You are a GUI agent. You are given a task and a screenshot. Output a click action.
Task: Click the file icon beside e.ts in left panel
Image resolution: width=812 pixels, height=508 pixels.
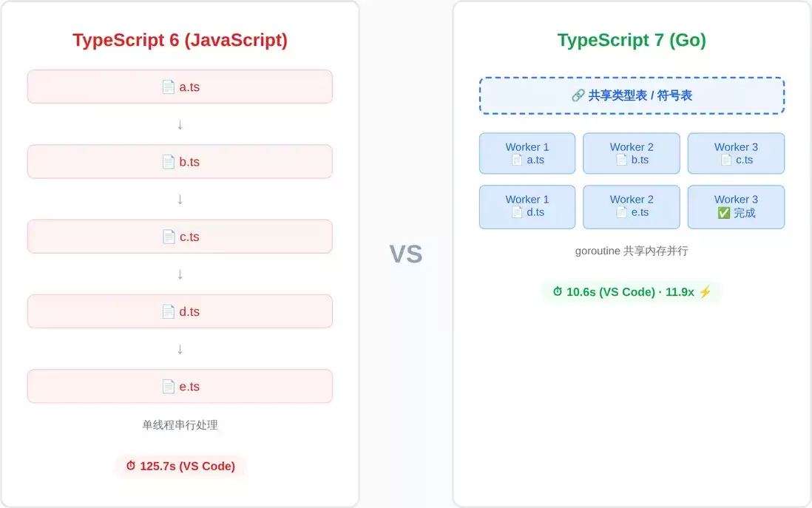point(169,386)
